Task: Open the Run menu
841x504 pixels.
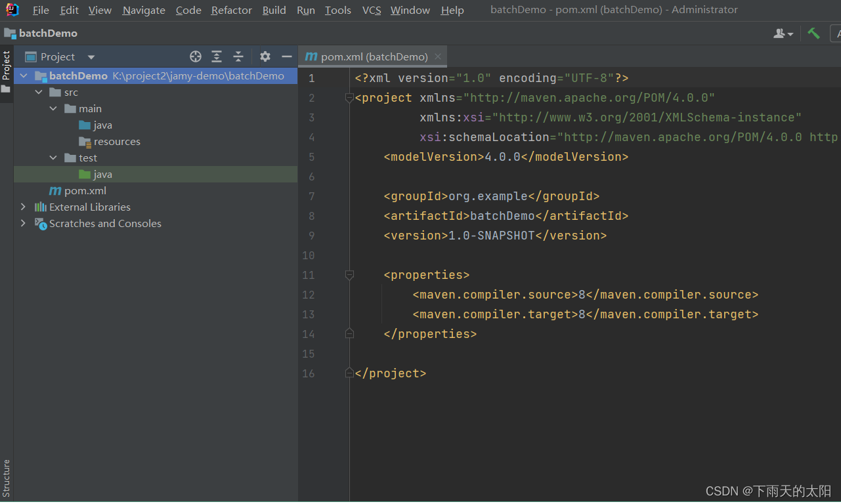Action: click(306, 10)
